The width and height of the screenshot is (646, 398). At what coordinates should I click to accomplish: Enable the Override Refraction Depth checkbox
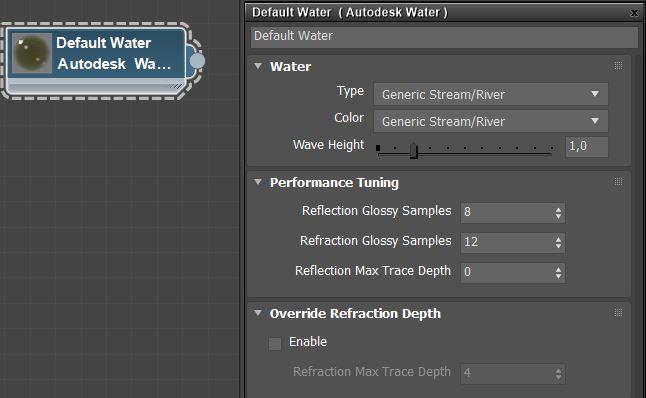coord(275,343)
